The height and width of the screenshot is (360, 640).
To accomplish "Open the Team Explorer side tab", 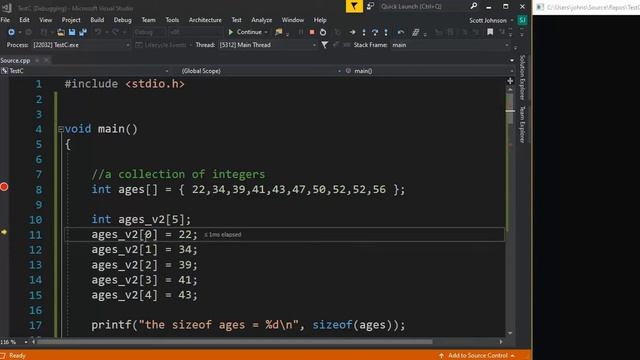I will tap(522, 124).
